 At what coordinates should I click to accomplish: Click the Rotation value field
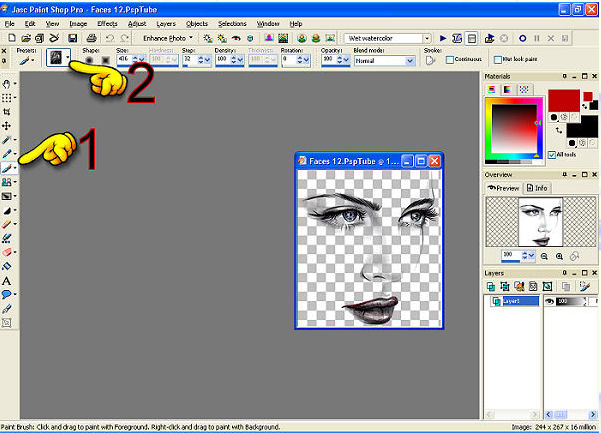(x=289, y=60)
